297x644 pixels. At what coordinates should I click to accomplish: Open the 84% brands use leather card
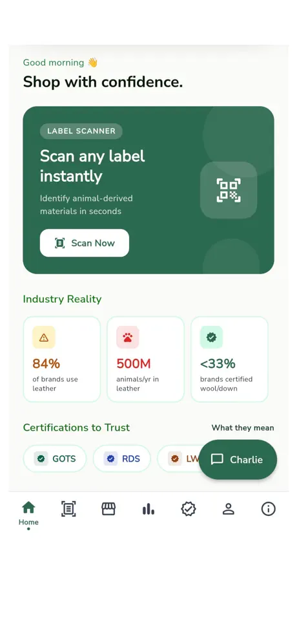click(62, 359)
